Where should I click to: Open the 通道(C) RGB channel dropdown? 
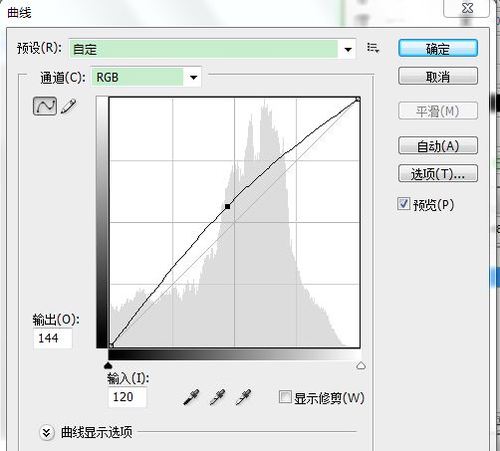[146, 77]
